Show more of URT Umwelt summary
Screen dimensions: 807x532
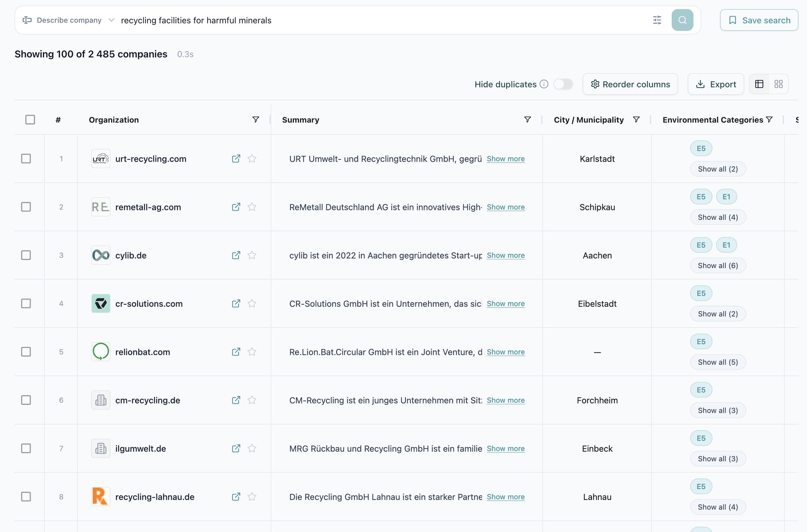(506, 158)
